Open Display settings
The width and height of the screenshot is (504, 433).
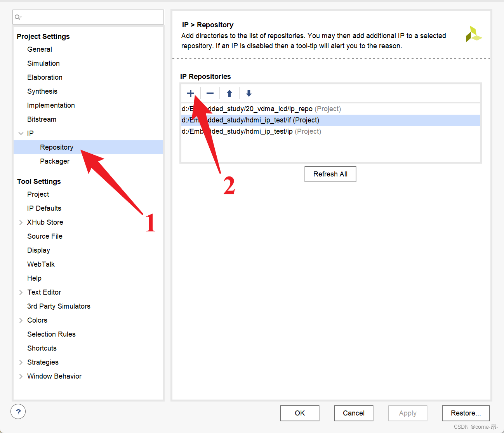[38, 250]
